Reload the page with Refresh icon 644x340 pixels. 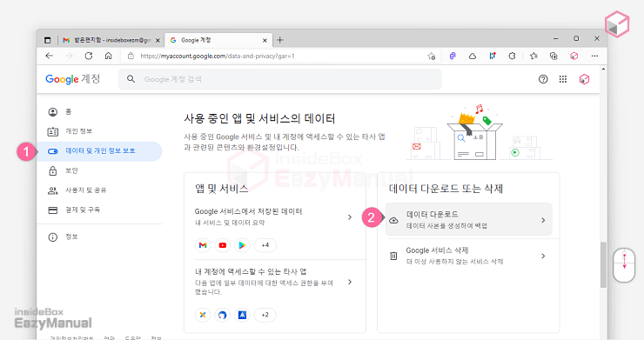[x=89, y=56]
